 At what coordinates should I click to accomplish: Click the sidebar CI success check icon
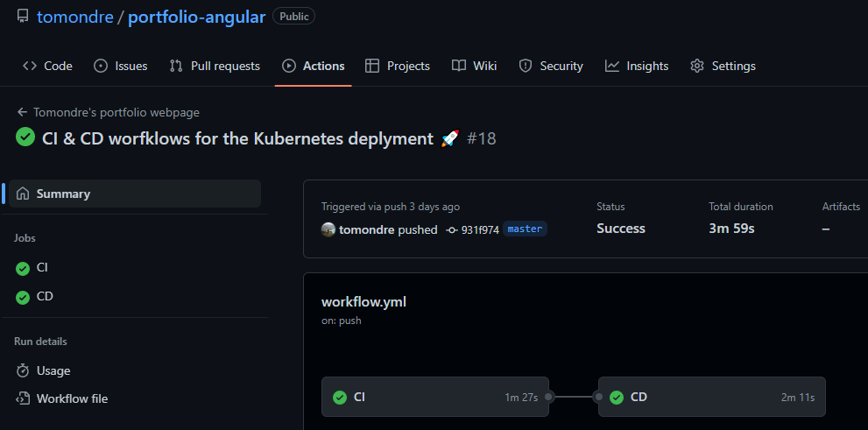pyautogui.click(x=23, y=268)
